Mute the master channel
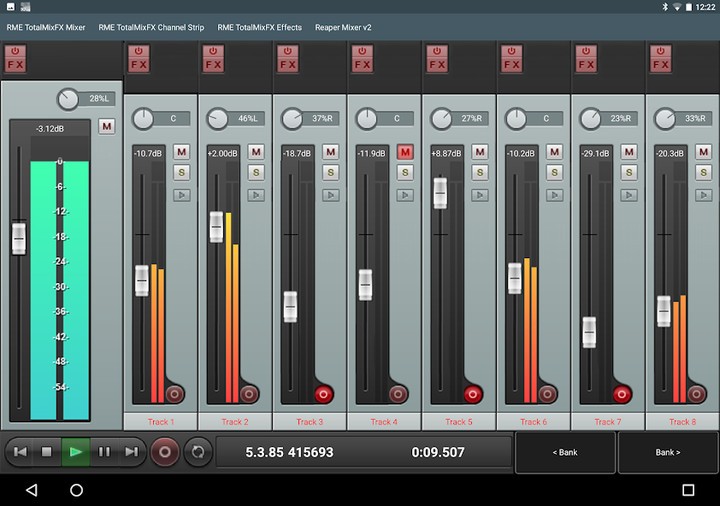Image resolution: width=720 pixels, height=506 pixels. [107, 126]
